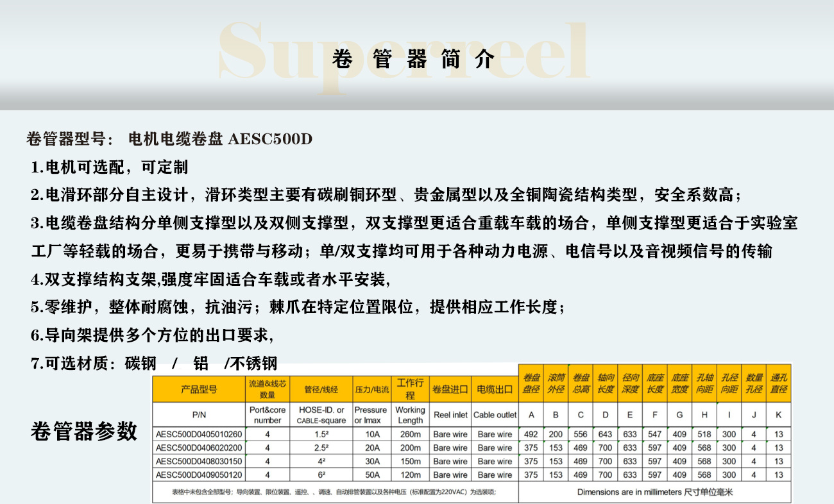This screenshot has height=504, width=834.
Task: Click the footnote about 220VAC options
Action: 334,492
